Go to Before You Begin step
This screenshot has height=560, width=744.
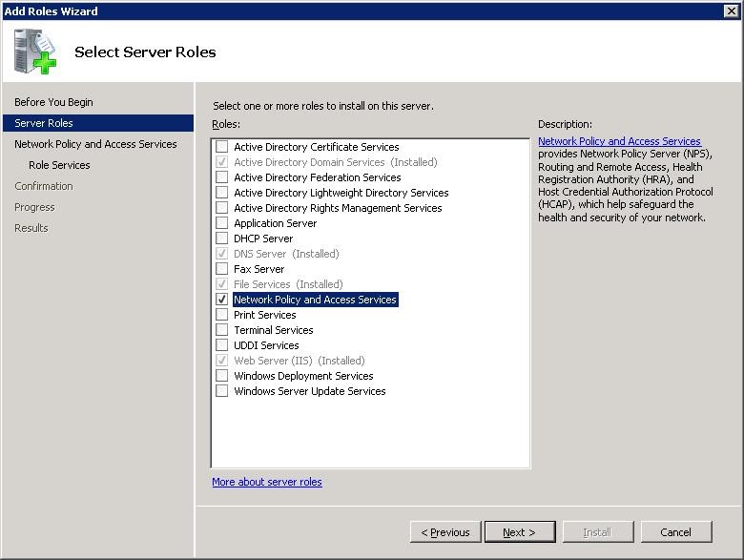53,102
